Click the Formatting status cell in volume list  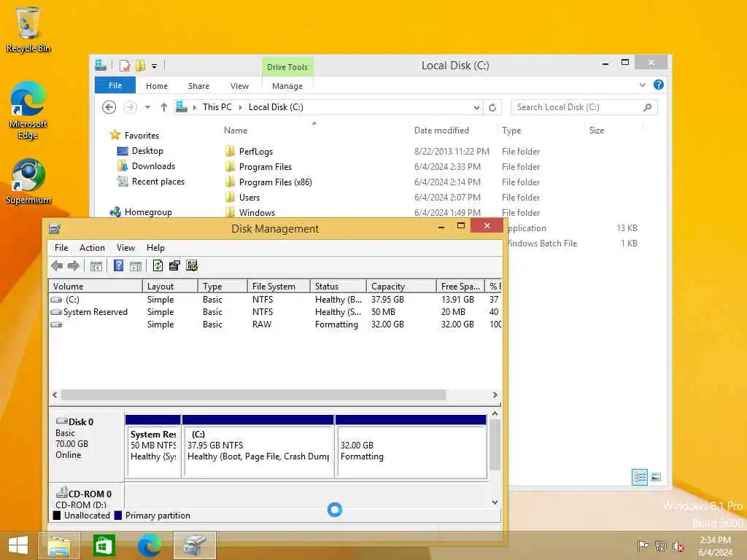coord(336,324)
